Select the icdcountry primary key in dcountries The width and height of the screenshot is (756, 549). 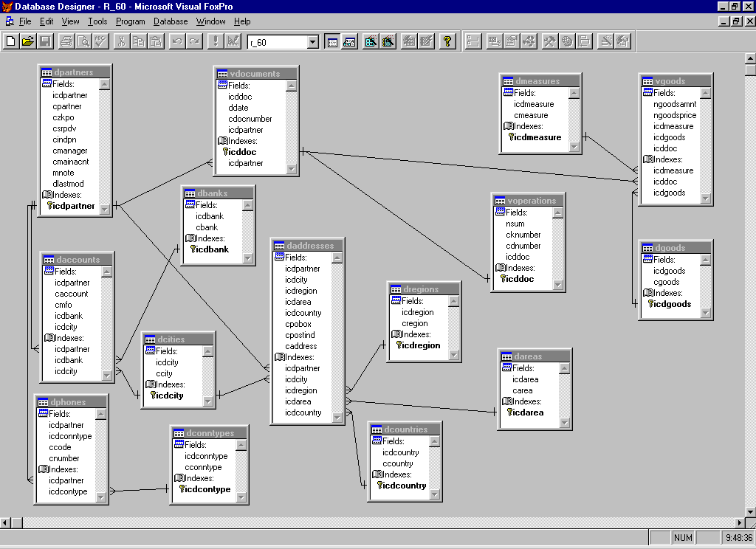[402, 486]
